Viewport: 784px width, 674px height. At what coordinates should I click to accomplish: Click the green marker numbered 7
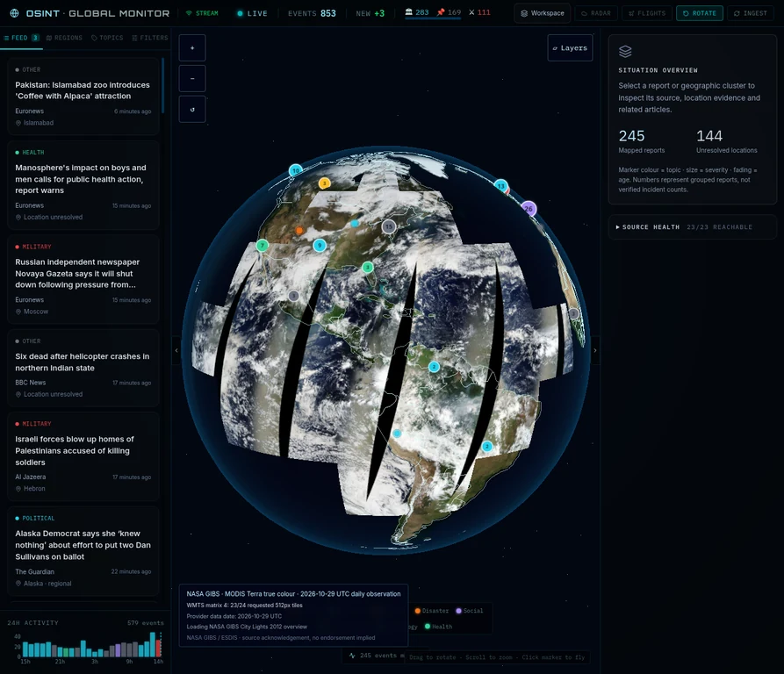click(262, 246)
